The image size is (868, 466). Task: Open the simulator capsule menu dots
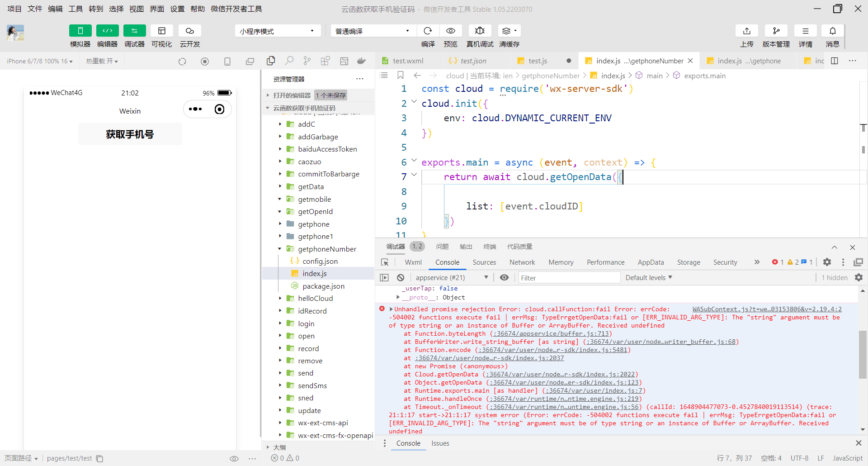[x=195, y=109]
